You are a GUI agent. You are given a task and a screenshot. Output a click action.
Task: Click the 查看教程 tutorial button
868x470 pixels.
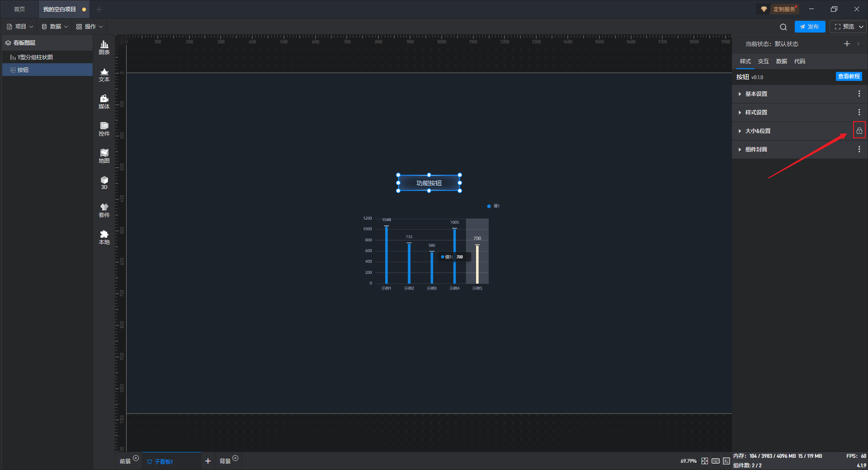[849, 76]
